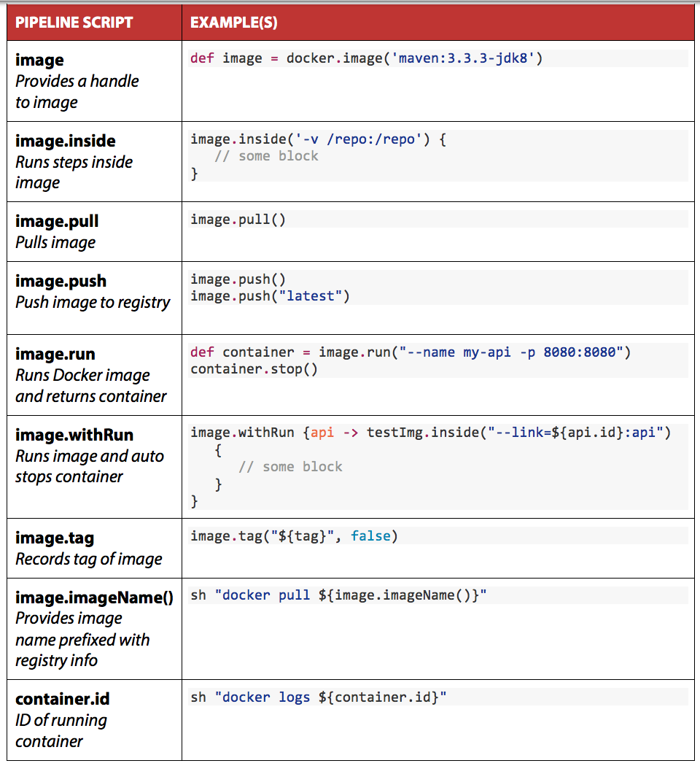Click the PIPELINE SCRIPT column header
The image size is (700, 766).
[x=74, y=23]
